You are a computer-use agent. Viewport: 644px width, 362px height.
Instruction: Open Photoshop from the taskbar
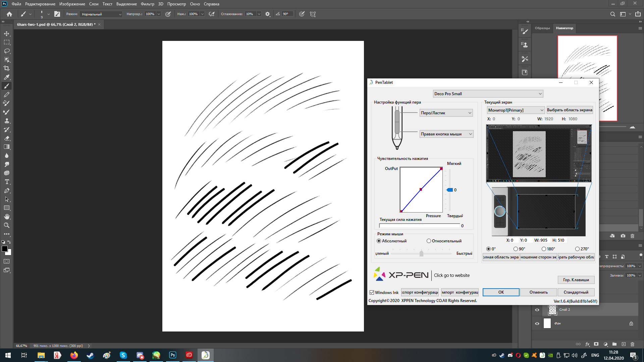click(172, 355)
